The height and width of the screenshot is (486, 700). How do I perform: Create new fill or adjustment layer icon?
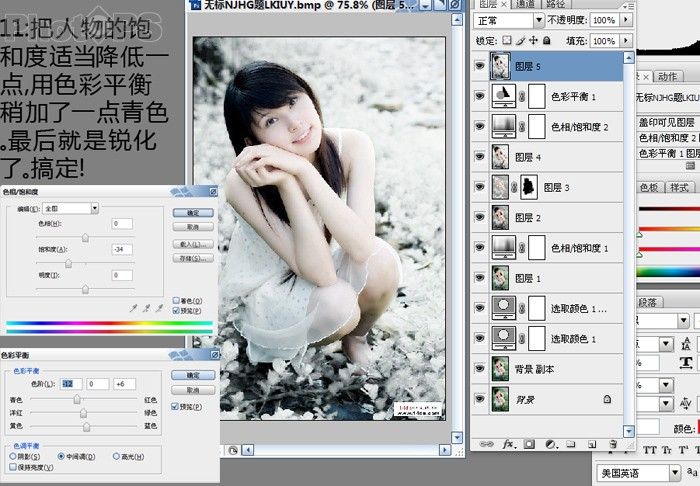[550, 444]
